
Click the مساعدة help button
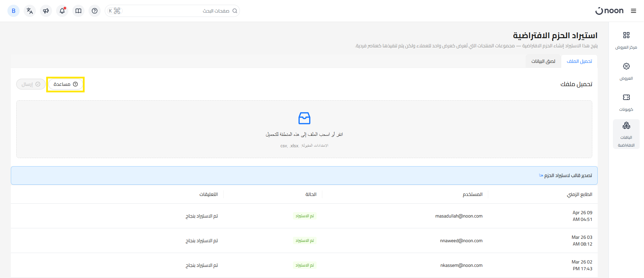(x=66, y=84)
